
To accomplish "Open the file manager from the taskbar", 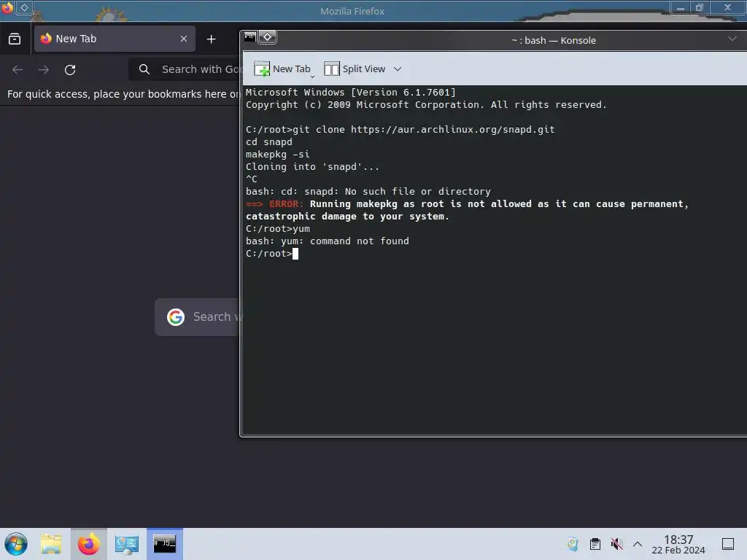I will pyautogui.click(x=51, y=544).
